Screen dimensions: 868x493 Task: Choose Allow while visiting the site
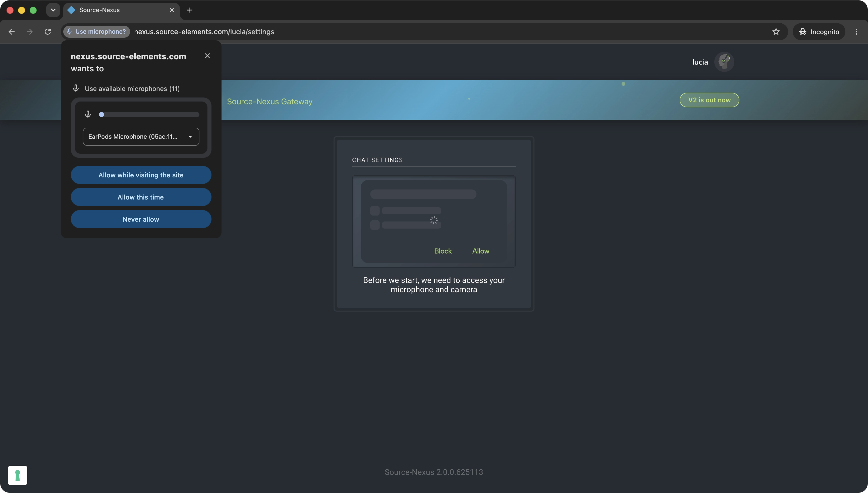point(141,175)
